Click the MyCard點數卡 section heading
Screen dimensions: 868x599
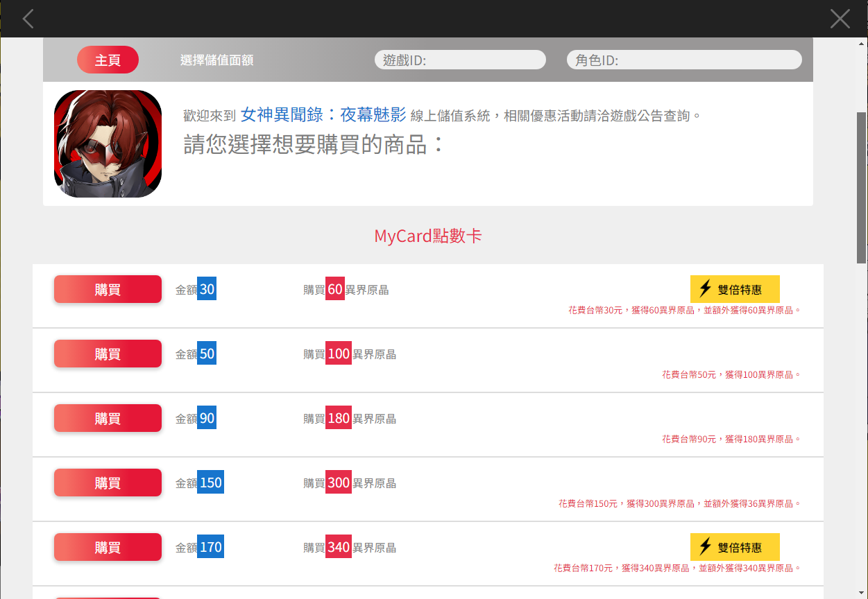(428, 236)
